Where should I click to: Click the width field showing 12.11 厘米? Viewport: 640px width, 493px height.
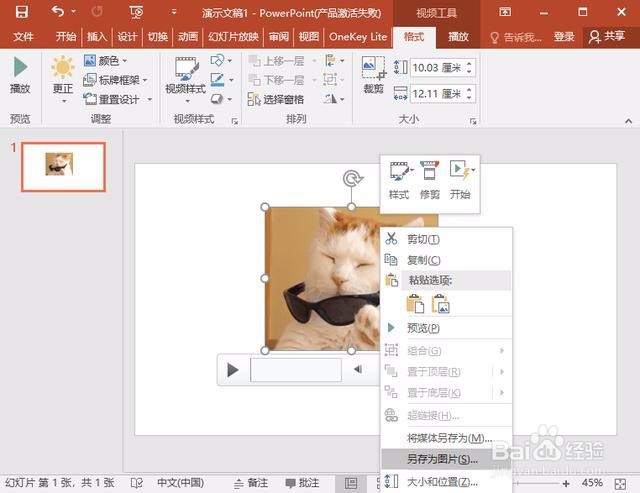(x=437, y=94)
